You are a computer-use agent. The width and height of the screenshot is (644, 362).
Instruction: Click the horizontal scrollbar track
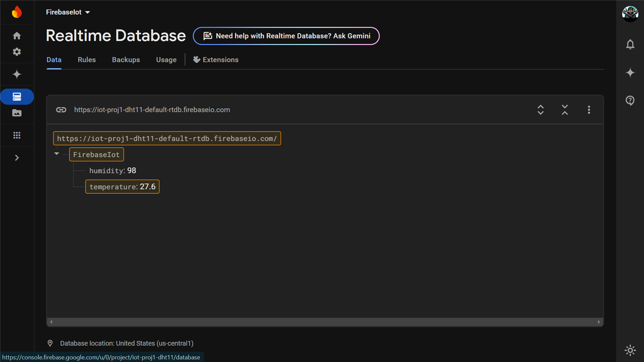coord(325,322)
